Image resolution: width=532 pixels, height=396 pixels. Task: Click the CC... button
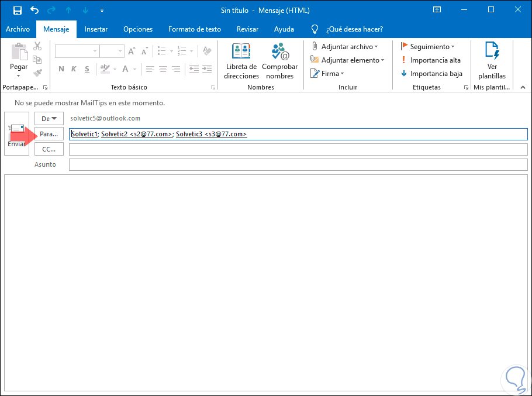(x=49, y=149)
